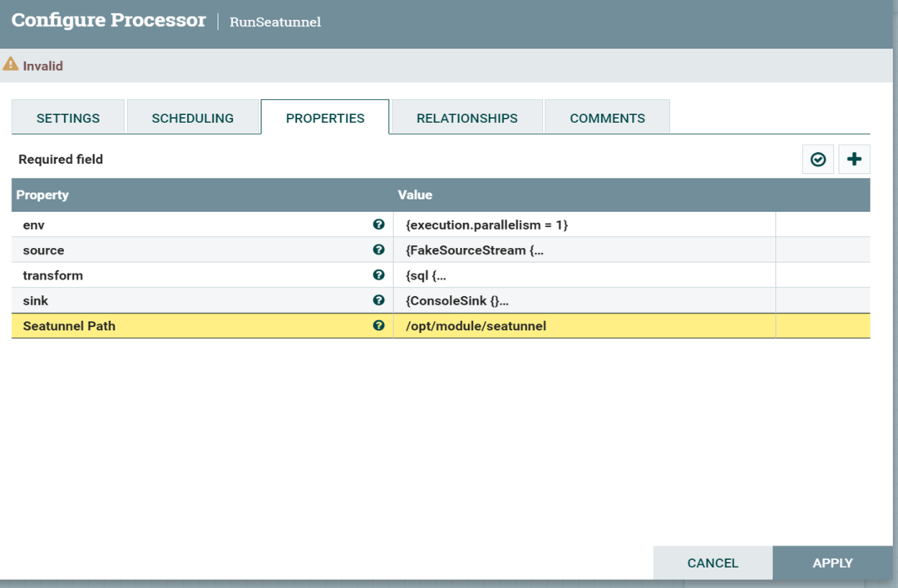Edit the sink value ConsoleSink
The height and width of the screenshot is (588, 898).
tap(585, 300)
